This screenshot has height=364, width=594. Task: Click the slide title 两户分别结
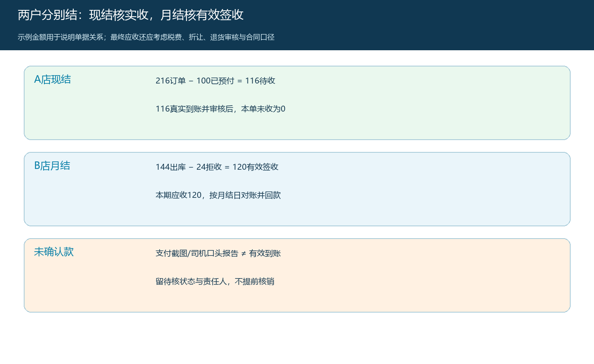pos(131,15)
